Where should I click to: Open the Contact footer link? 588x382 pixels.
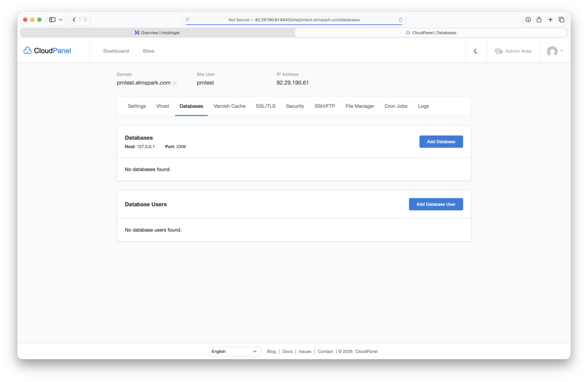click(325, 352)
